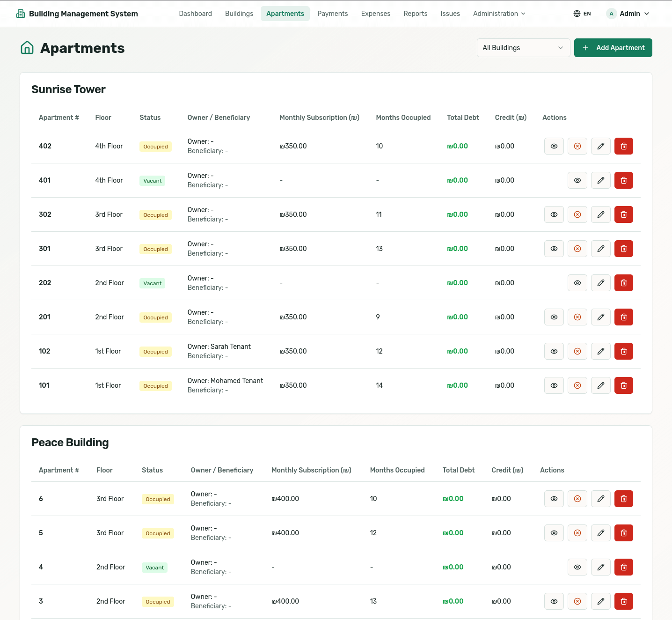Open the All Buildings filter dropdown

tap(523, 48)
